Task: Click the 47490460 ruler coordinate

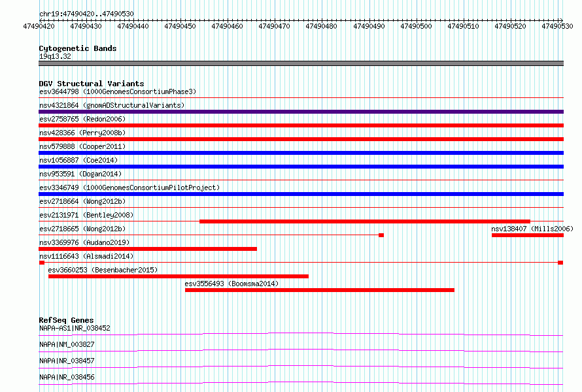Action: pyautogui.click(x=227, y=26)
